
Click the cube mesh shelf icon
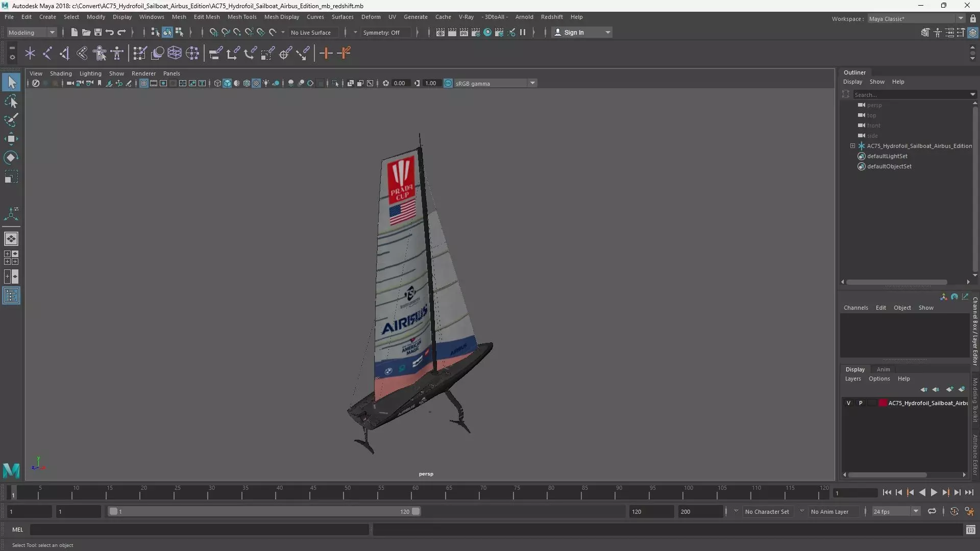(175, 53)
